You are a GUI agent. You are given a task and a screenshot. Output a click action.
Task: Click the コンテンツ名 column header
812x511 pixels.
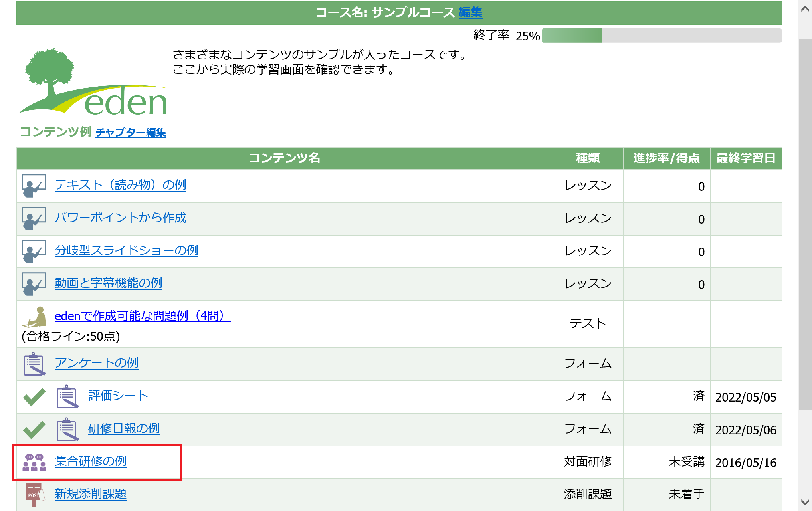tap(284, 158)
